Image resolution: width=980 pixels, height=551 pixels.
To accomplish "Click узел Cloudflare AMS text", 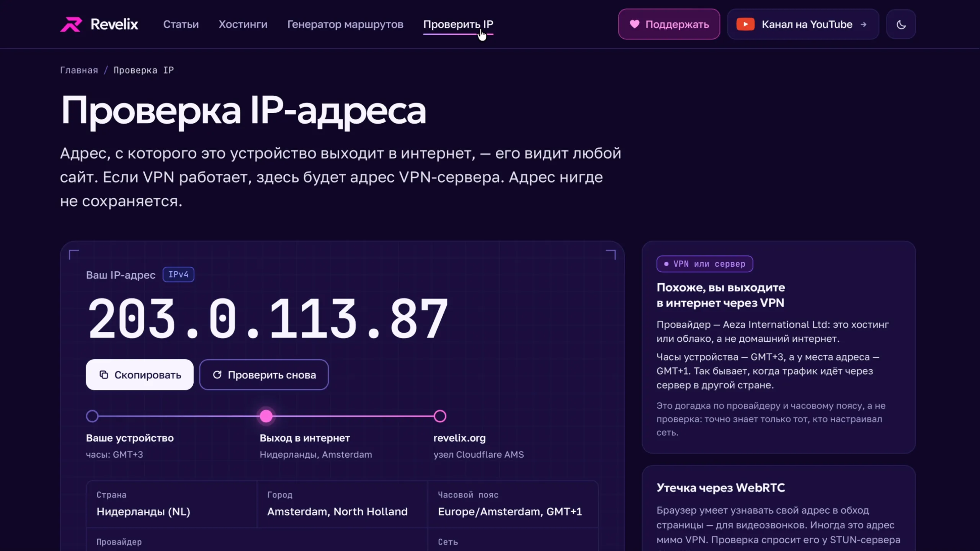I will tap(478, 454).
